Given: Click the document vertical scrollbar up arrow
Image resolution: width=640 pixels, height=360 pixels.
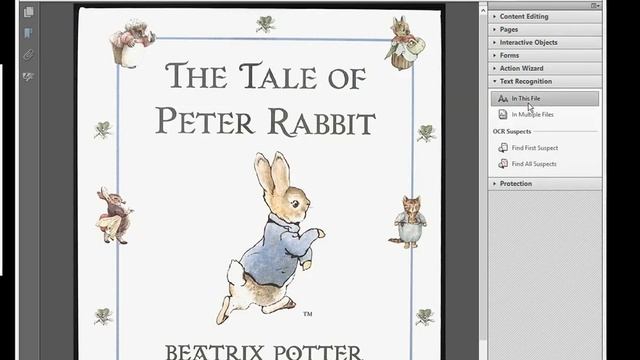Looking at the screenshot, I should pyautogui.click(x=483, y=10).
